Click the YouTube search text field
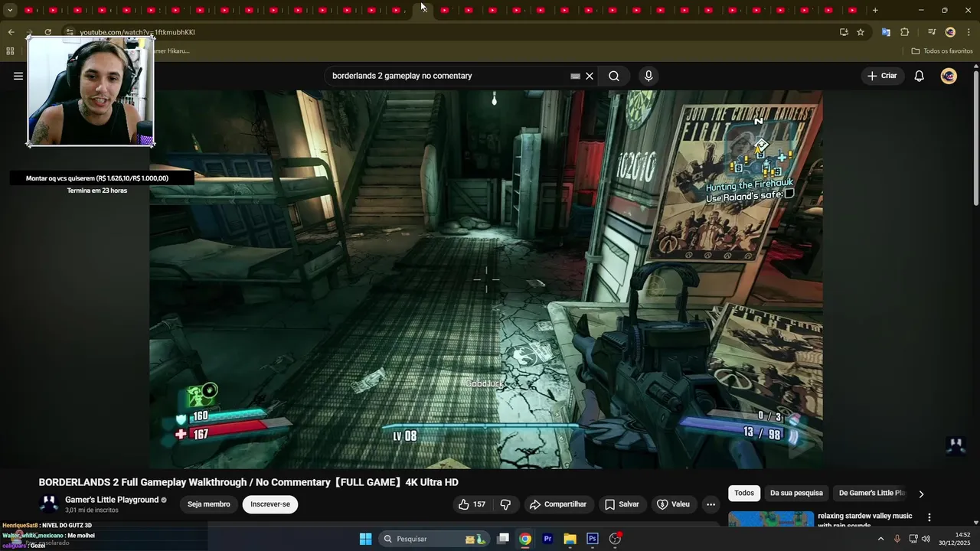Viewport: 980px width, 551px height. (448, 76)
